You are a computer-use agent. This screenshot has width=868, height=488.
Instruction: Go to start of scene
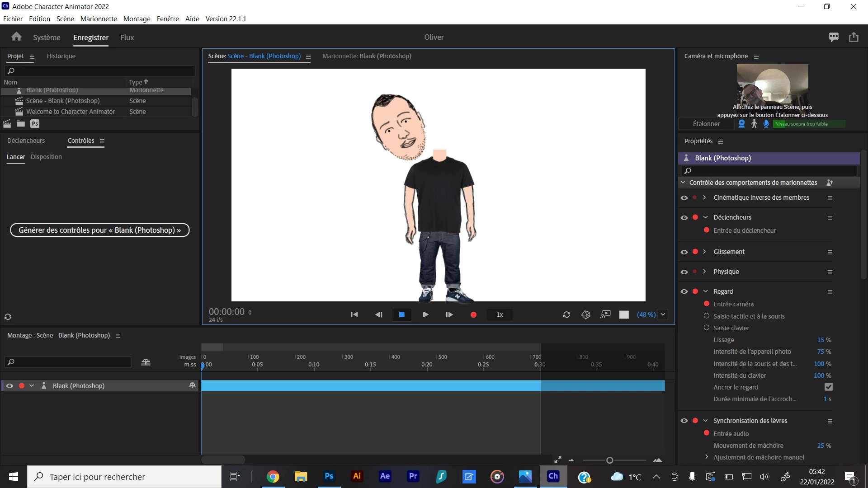[x=354, y=314]
